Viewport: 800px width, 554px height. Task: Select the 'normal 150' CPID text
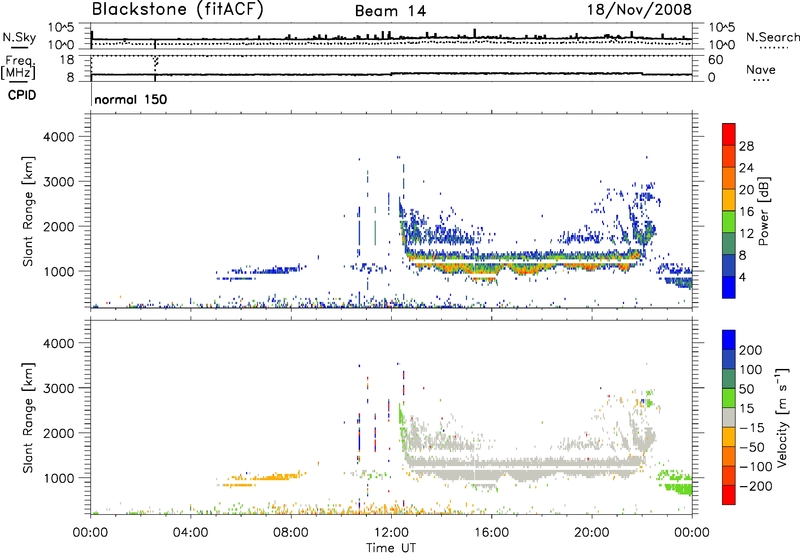[x=131, y=99]
